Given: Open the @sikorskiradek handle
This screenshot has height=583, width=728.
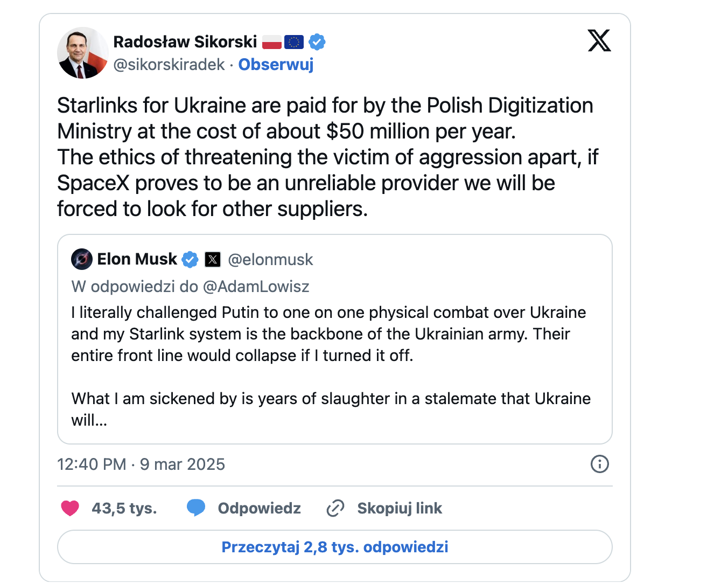Looking at the screenshot, I should click(169, 65).
